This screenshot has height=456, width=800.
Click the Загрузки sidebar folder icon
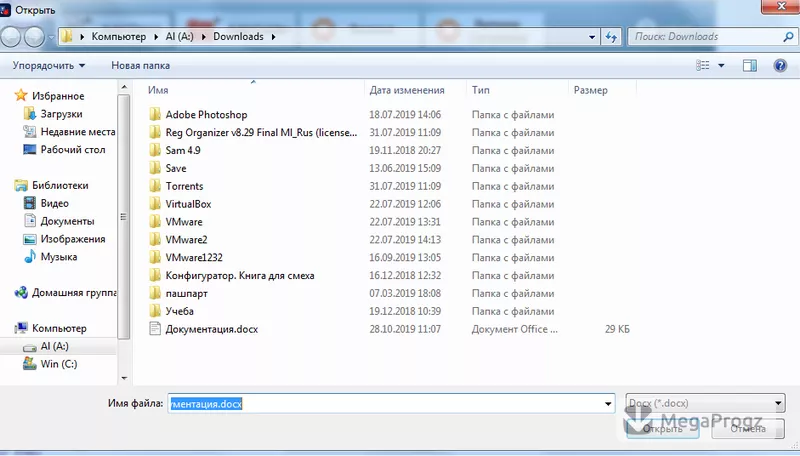click(x=30, y=113)
